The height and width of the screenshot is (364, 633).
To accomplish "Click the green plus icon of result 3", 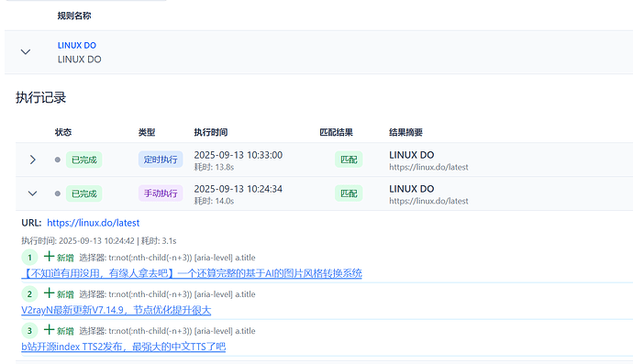I will click(49, 330).
